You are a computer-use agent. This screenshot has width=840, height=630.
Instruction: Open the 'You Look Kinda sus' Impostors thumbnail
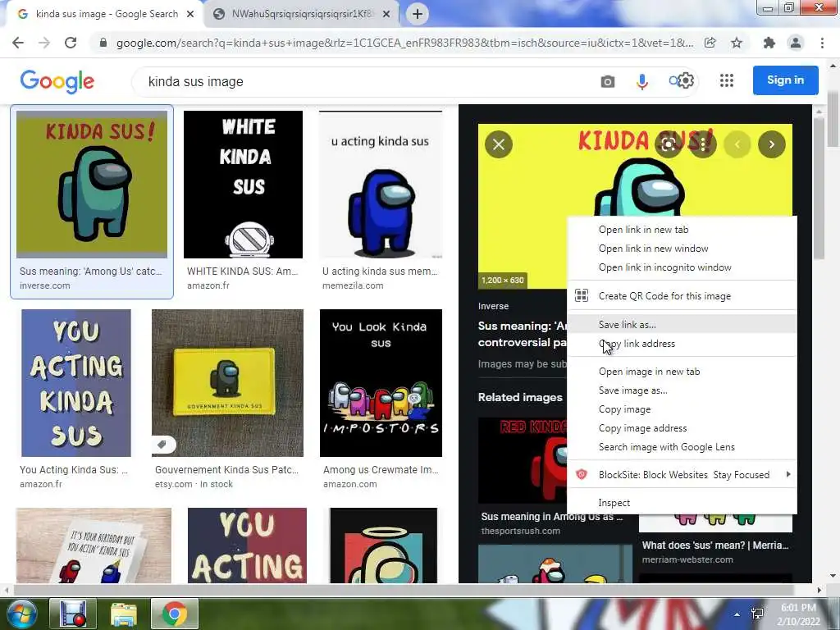click(x=381, y=383)
